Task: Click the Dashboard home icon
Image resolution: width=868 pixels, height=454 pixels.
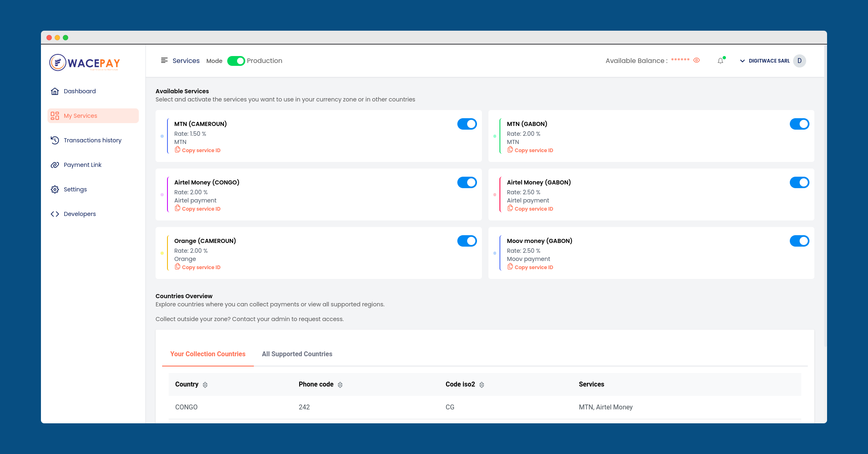Action: (x=55, y=91)
